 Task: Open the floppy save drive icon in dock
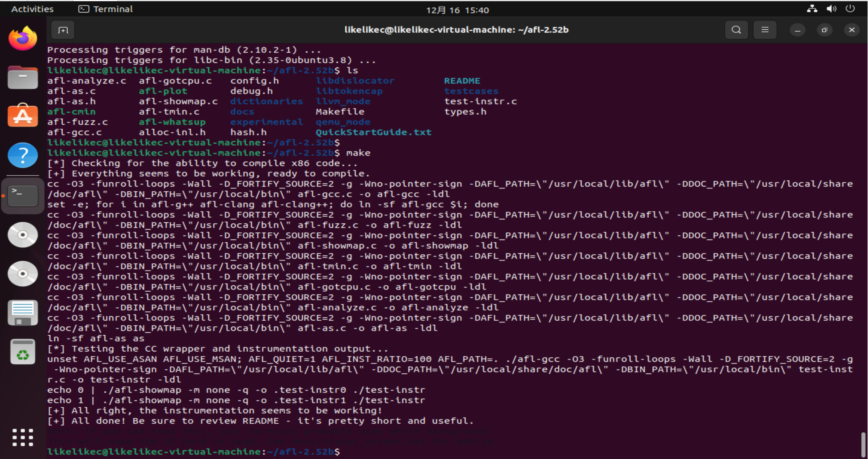click(x=22, y=312)
